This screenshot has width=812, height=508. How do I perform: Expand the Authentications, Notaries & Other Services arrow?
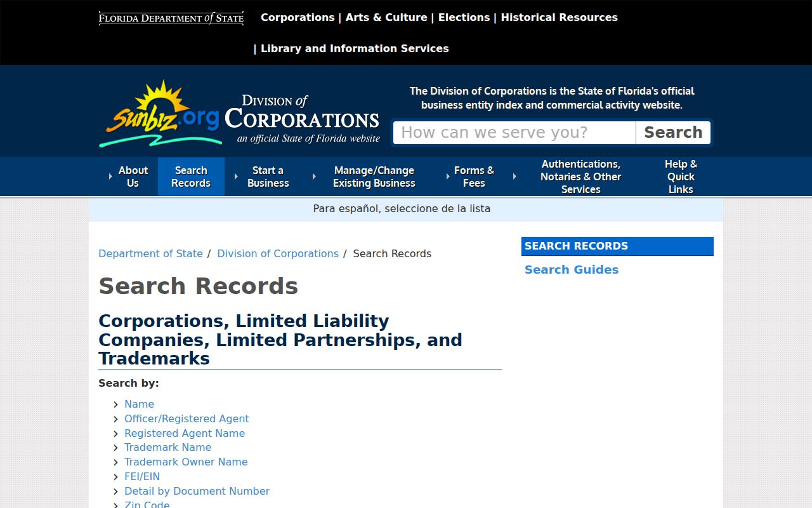click(x=514, y=177)
